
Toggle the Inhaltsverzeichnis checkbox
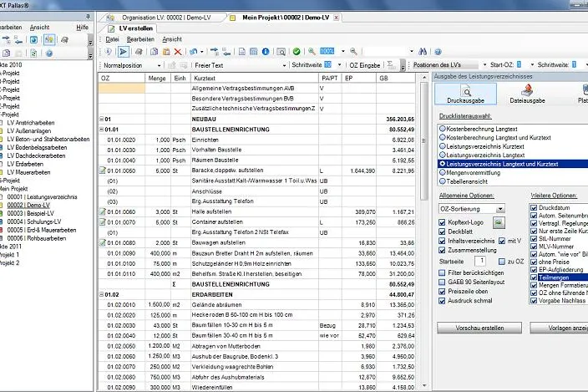[x=442, y=241]
